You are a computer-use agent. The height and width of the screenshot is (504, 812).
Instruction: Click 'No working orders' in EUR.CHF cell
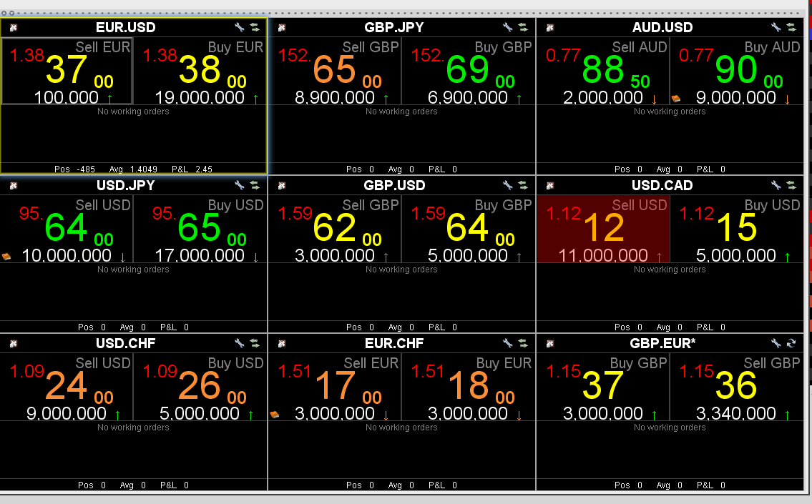coord(401,428)
